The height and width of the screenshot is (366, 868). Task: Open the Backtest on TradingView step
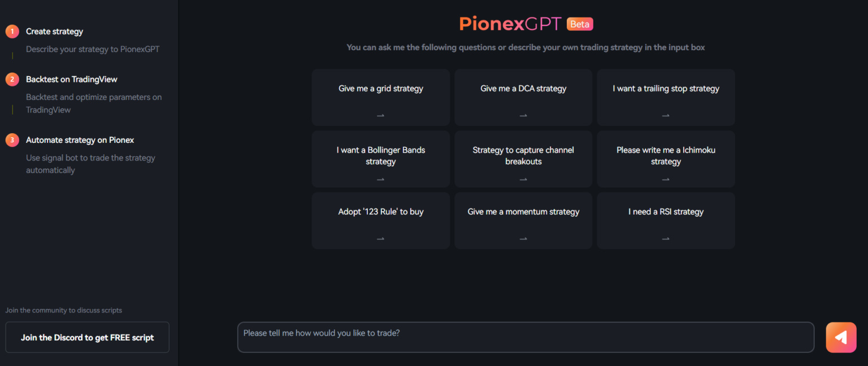tap(72, 80)
